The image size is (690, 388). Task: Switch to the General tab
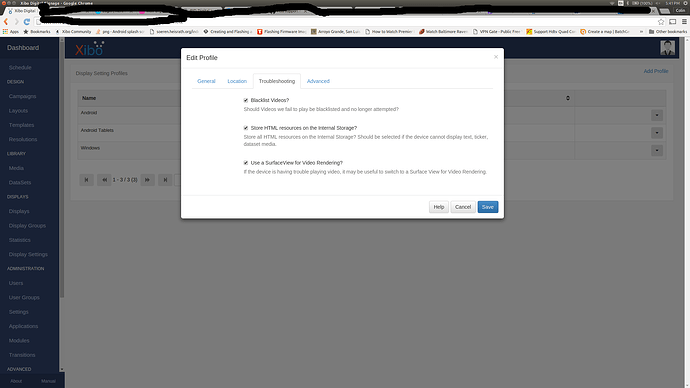point(206,81)
